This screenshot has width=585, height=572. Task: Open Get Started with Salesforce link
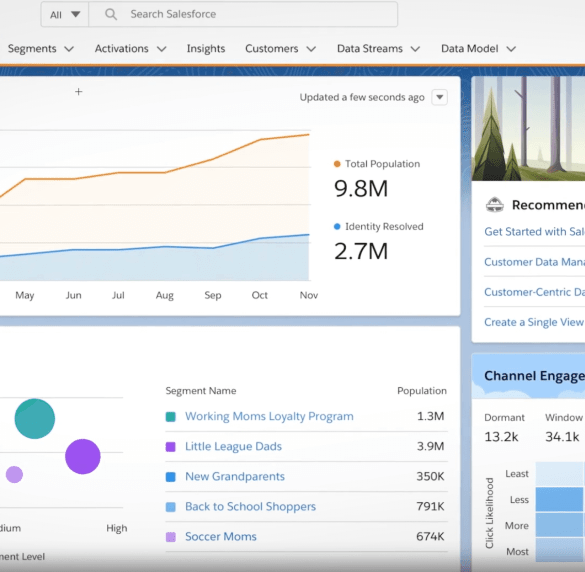(x=534, y=232)
